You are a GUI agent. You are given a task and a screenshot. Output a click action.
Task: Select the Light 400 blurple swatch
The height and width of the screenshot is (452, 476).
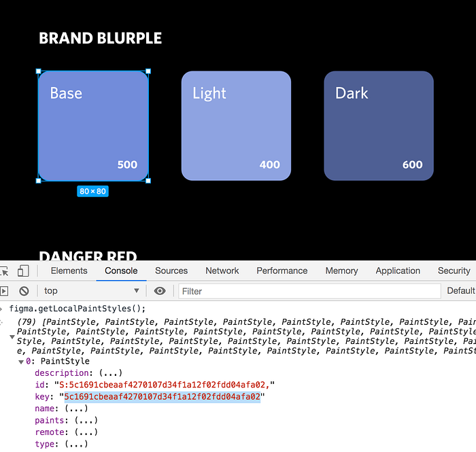click(236, 126)
